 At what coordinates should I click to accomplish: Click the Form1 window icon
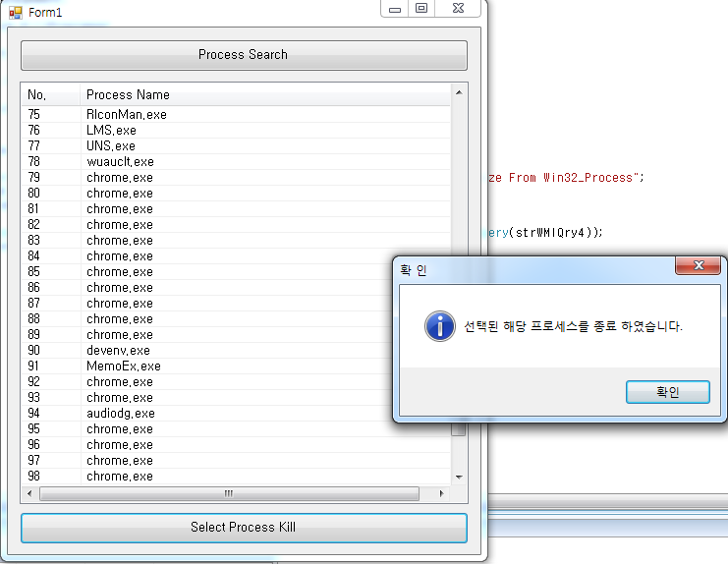pyautogui.click(x=16, y=13)
